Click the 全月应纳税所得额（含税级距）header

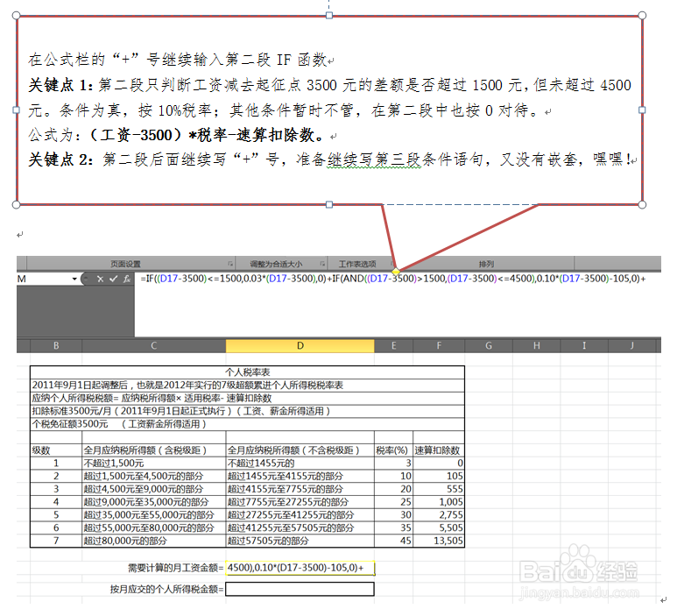pos(154,450)
